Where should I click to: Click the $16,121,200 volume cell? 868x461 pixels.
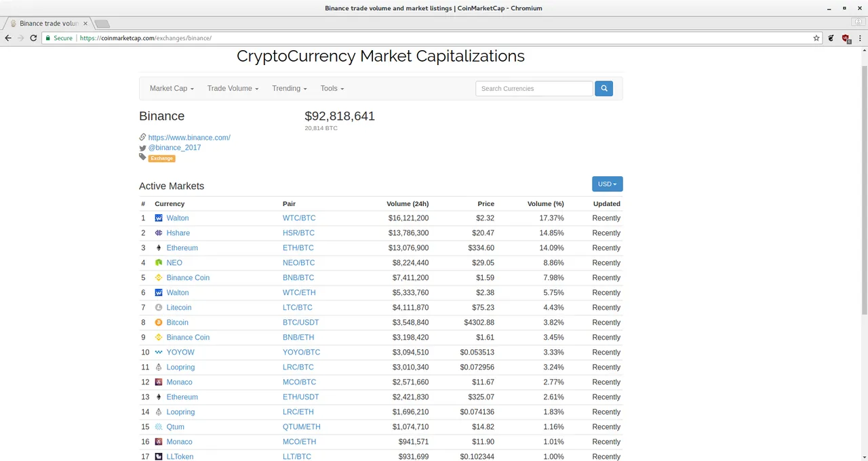tap(408, 218)
